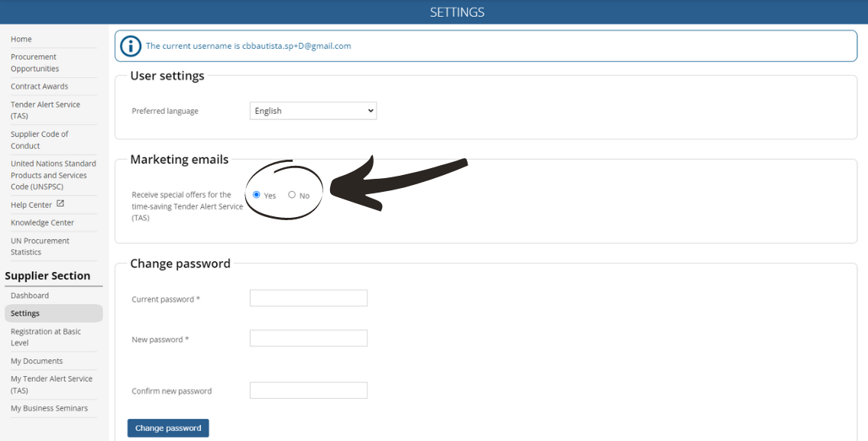Image resolution: width=868 pixels, height=441 pixels.
Task: Click the info icon beside the username notice
Action: pos(131,46)
